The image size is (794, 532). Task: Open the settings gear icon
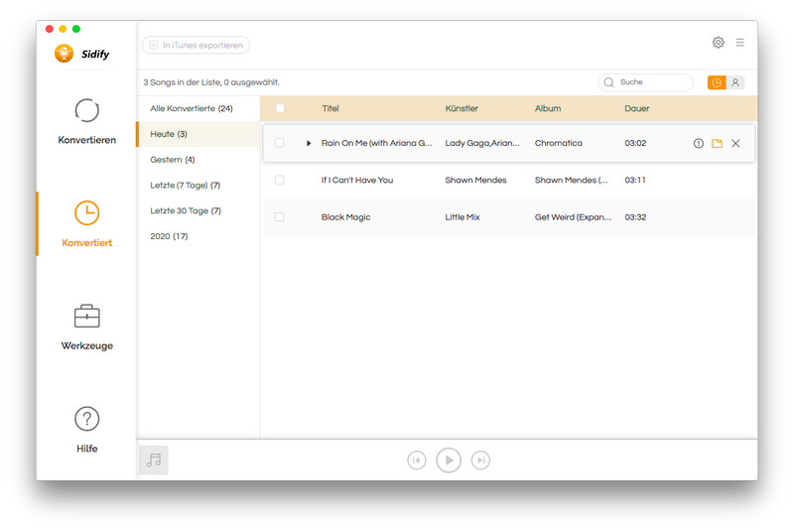pyautogui.click(x=718, y=43)
